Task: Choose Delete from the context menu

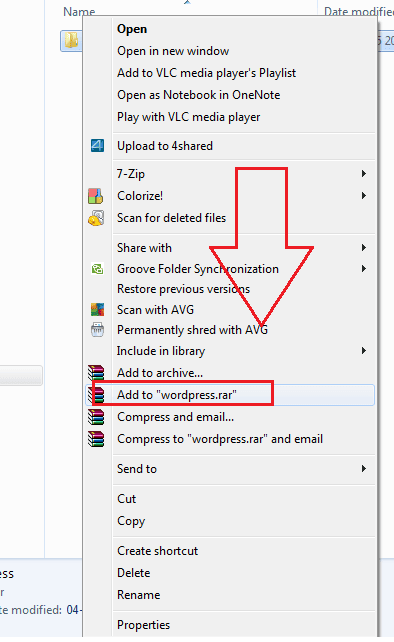Action: pyautogui.click(x=134, y=573)
